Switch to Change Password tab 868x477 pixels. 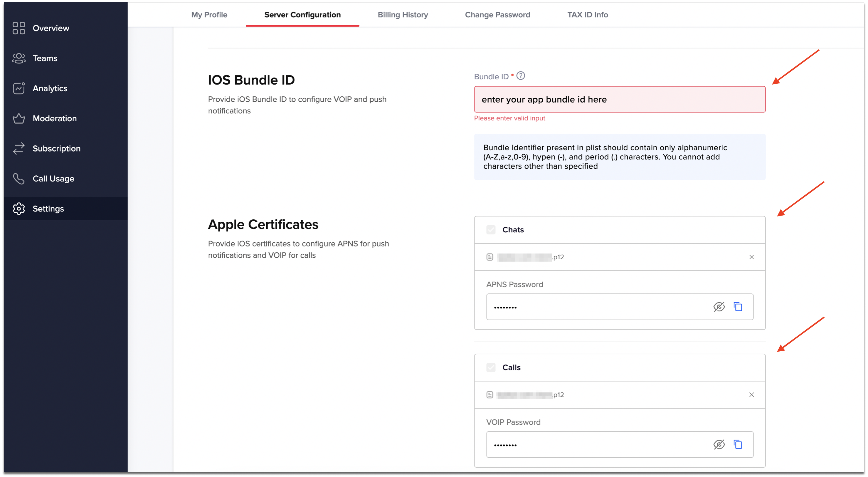[497, 15]
